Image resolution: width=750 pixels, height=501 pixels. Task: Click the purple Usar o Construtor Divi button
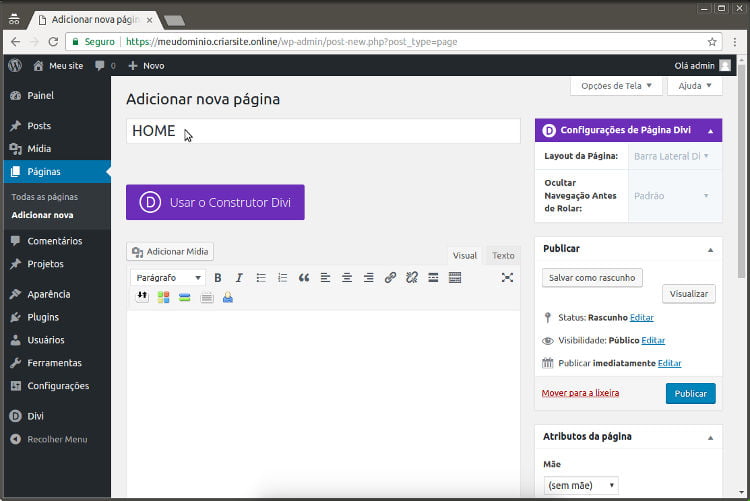tap(215, 202)
